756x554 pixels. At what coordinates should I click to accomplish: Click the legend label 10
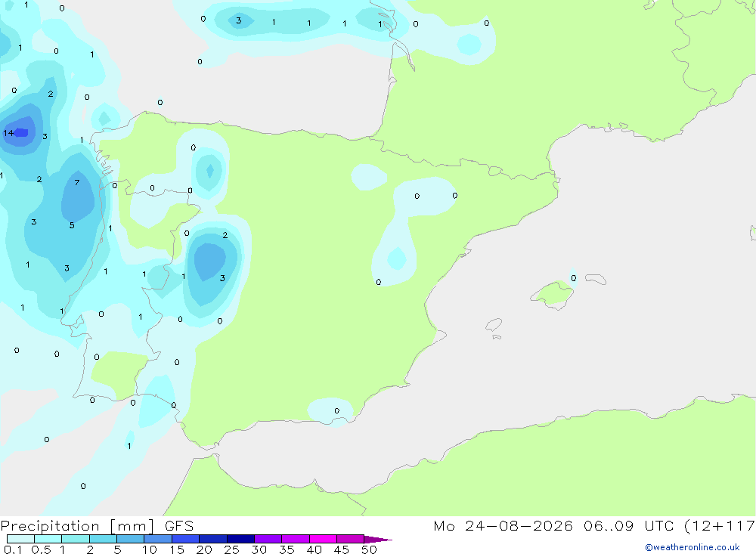150,549
